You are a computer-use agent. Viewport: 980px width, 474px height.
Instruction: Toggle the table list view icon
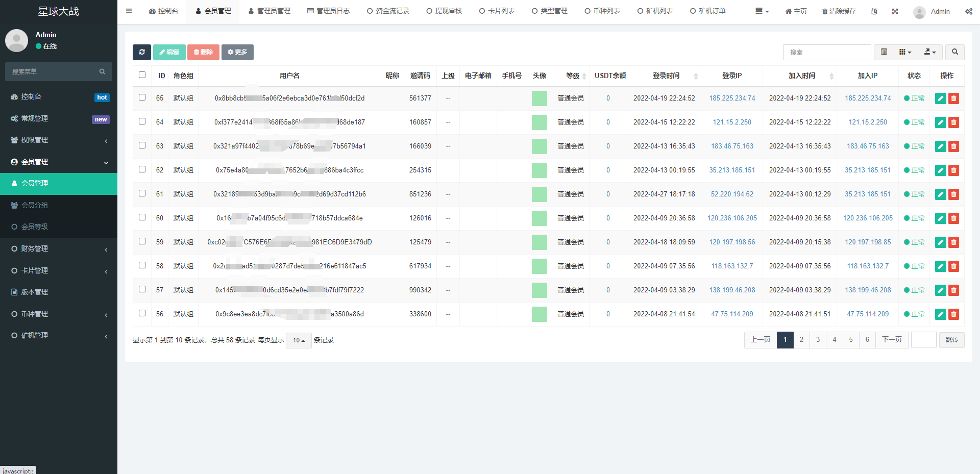pyautogui.click(x=884, y=52)
